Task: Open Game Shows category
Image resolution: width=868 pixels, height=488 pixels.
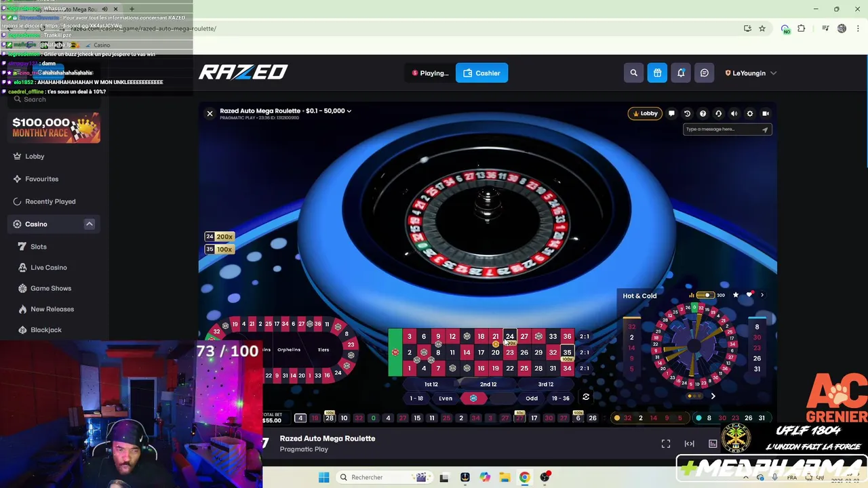Action: click(50, 288)
